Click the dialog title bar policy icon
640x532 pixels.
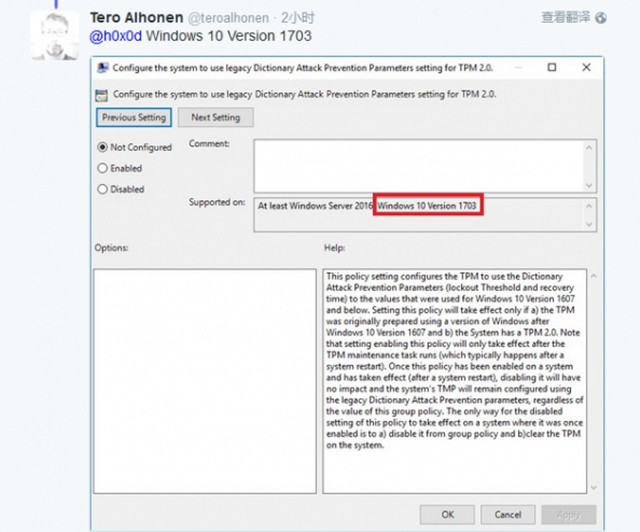[102, 68]
